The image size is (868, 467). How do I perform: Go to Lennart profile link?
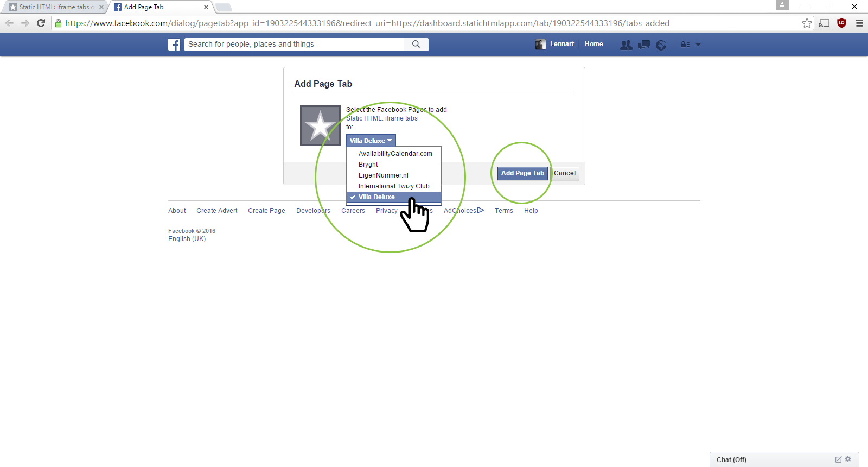[x=562, y=44]
